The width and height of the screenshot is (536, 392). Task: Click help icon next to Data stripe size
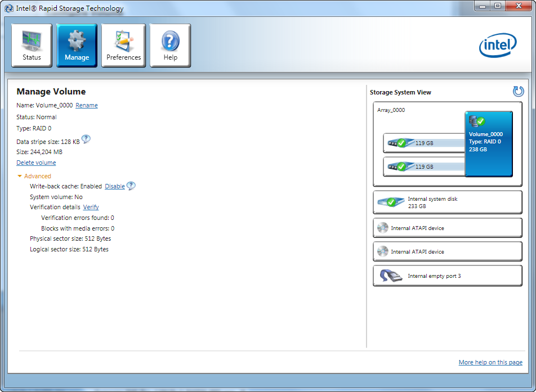86,139
